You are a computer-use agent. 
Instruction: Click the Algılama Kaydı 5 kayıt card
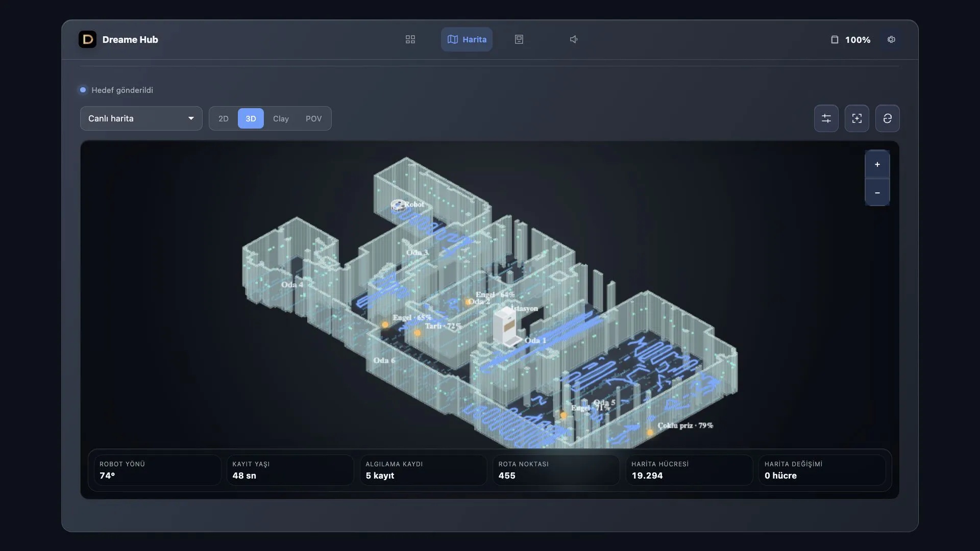click(423, 470)
